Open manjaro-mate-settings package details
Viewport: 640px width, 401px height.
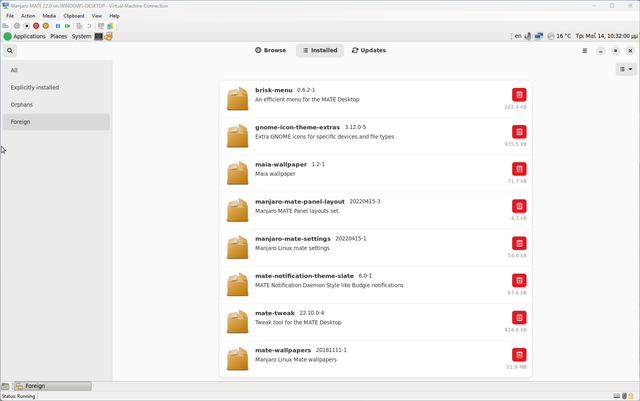(376, 247)
